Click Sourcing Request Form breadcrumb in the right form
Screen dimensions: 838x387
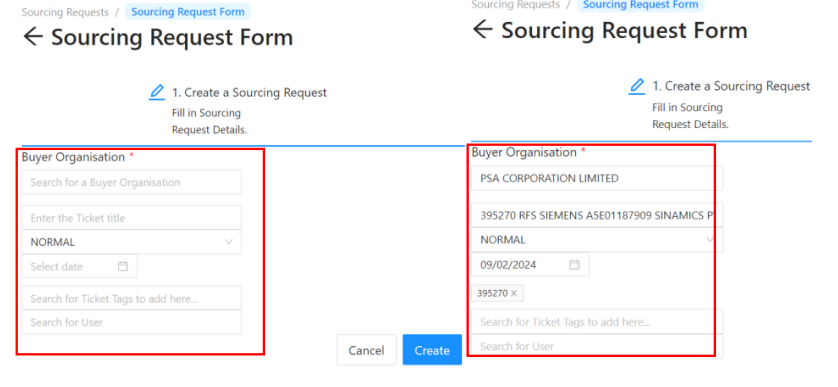(641, 5)
